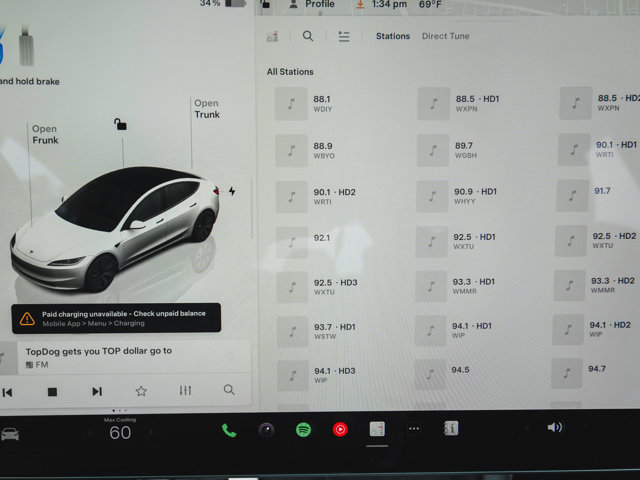The image size is (640, 480).
Task: Open the Phone app in bottom bar
Action: tap(229, 431)
